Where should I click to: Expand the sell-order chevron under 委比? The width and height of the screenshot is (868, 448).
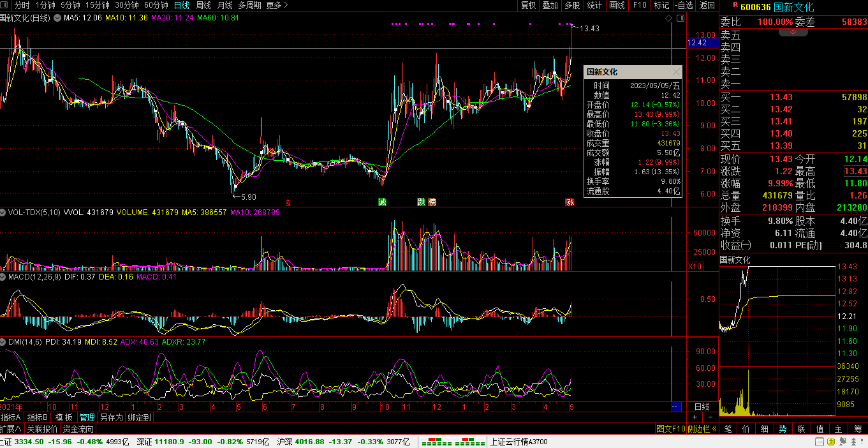click(793, 32)
